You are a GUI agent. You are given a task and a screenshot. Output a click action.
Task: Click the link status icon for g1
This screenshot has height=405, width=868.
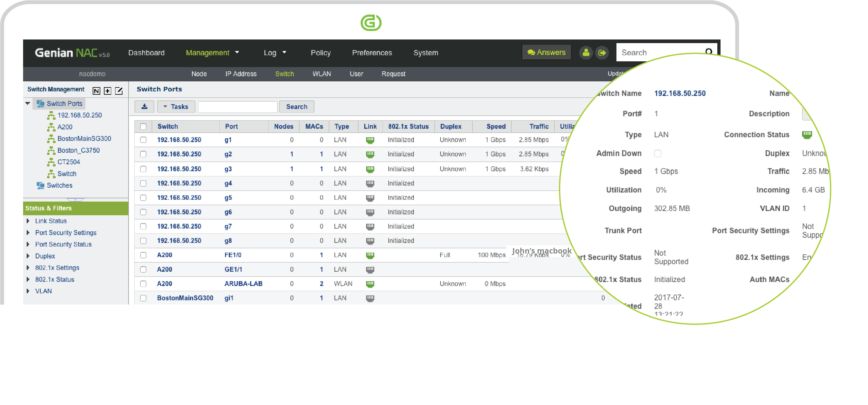(x=370, y=140)
